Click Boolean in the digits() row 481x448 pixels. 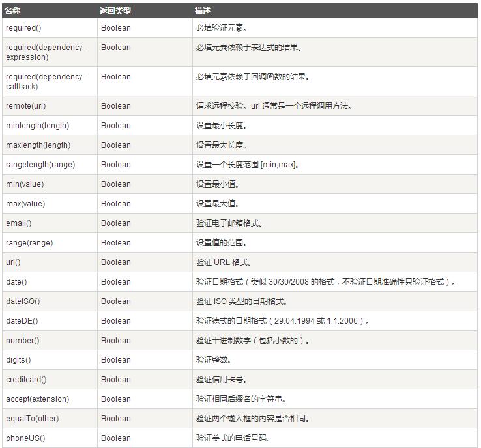116,360
